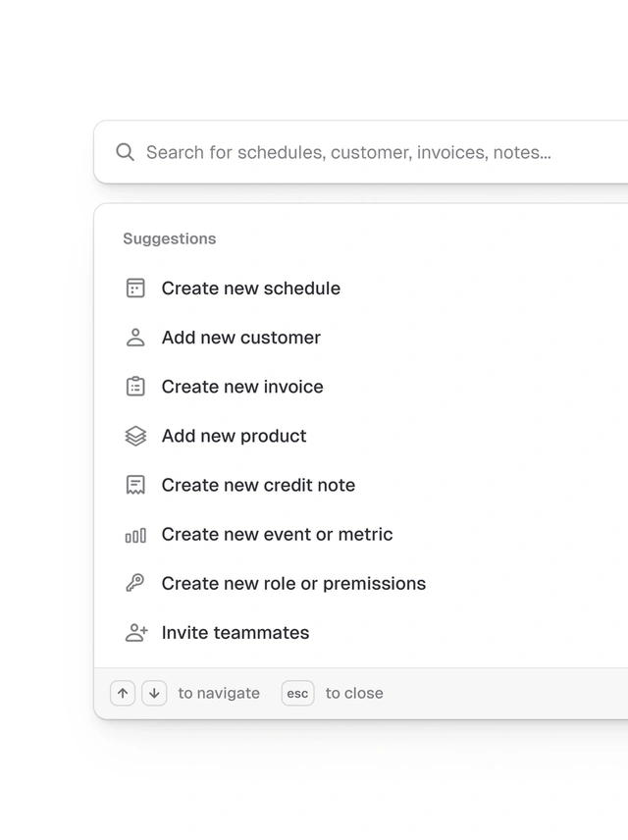
Task: Click the down arrow navigate key
Action: pos(154,693)
